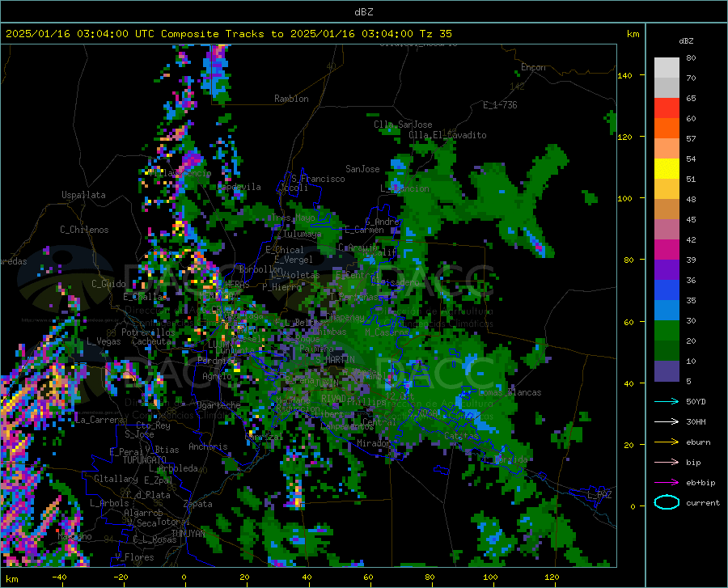Click the 'Zapata' place label
Screen dimensions: 728x588
click(x=198, y=504)
